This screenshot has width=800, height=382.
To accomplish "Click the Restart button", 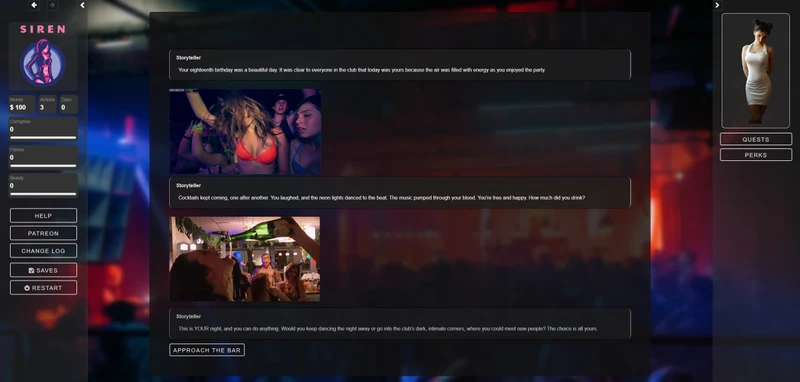I will (x=43, y=288).
